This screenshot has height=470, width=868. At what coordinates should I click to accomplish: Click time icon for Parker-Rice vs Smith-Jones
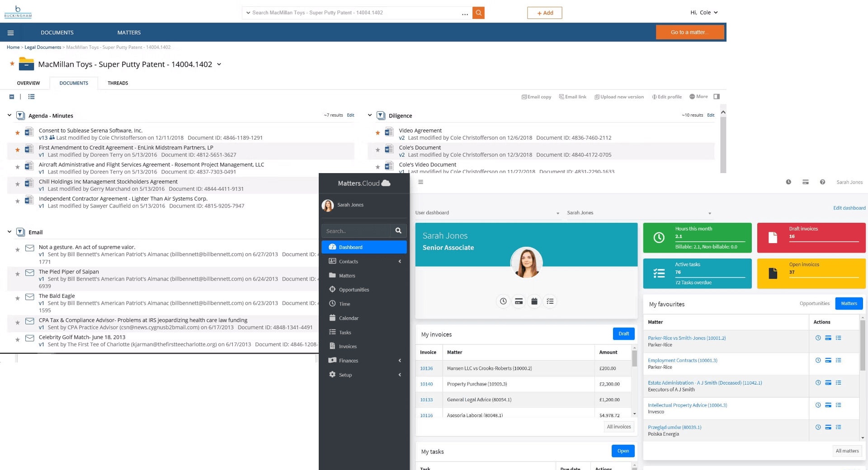818,338
